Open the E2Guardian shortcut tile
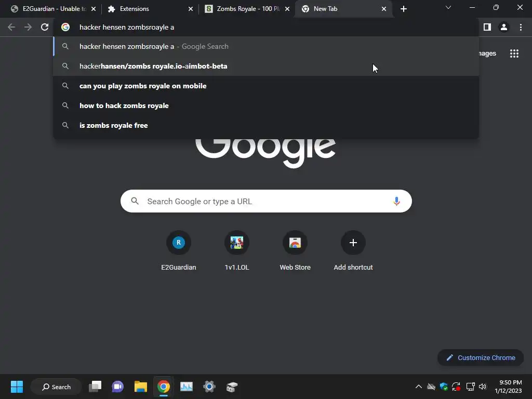 coord(179,250)
